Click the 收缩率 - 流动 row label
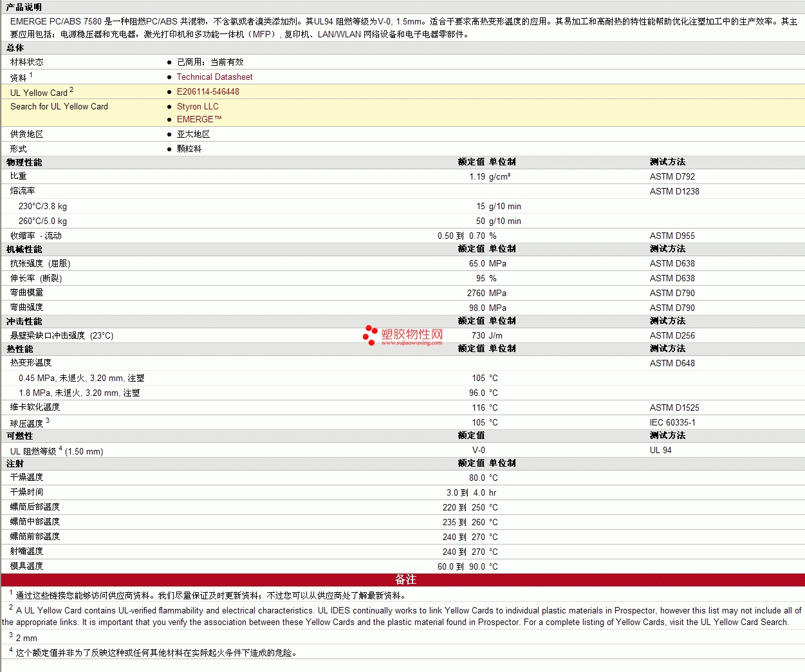 [x=35, y=236]
